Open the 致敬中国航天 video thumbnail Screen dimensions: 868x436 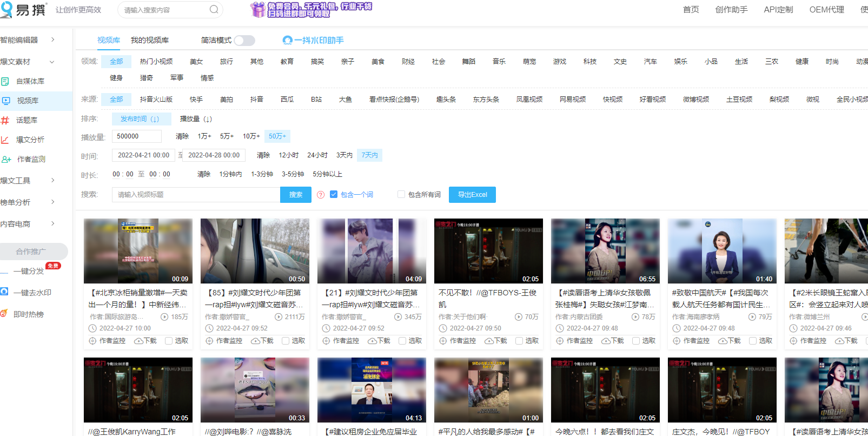[x=722, y=251]
